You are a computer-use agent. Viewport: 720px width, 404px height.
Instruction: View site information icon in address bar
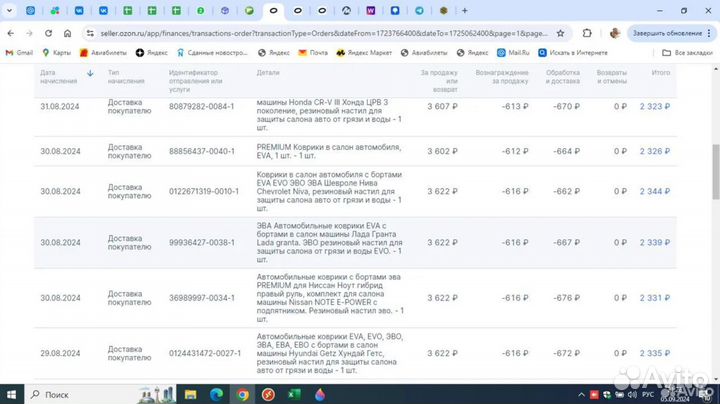coord(90,34)
